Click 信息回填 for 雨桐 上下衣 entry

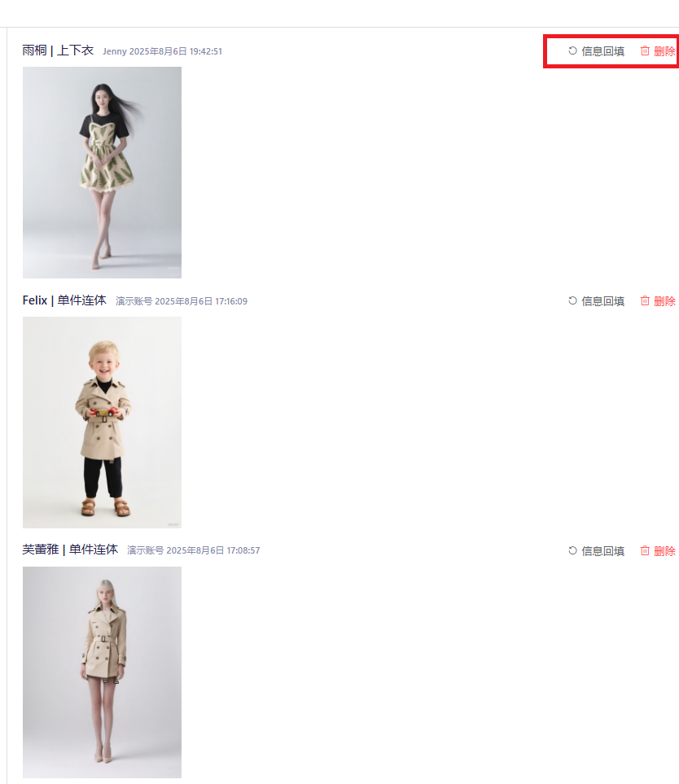[602, 51]
